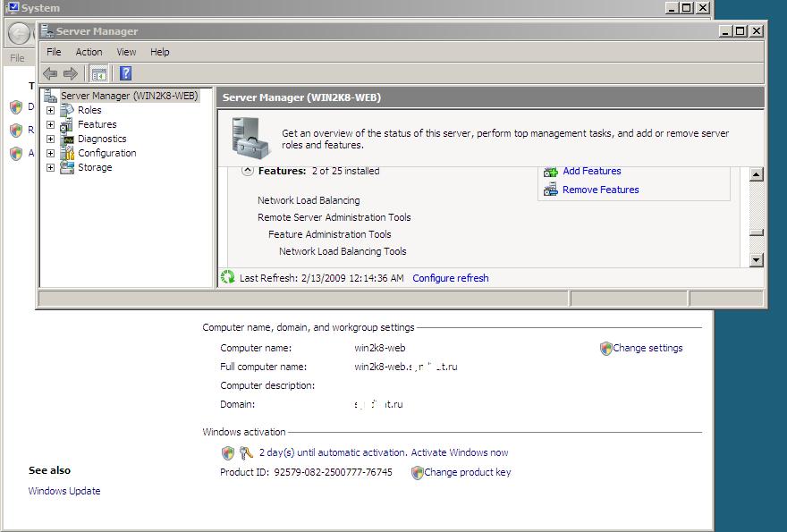This screenshot has height=532, width=787.
Task: Select Features in the console tree
Action: [97, 124]
